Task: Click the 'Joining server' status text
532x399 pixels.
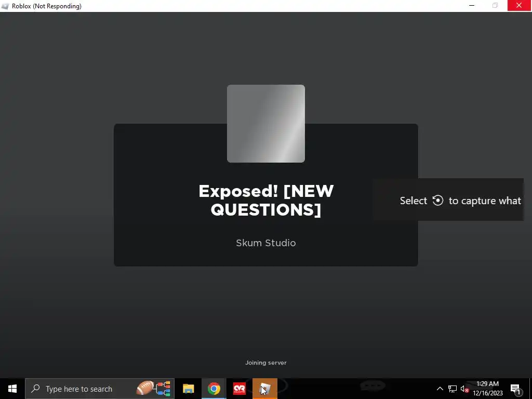Action: tap(266, 363)
